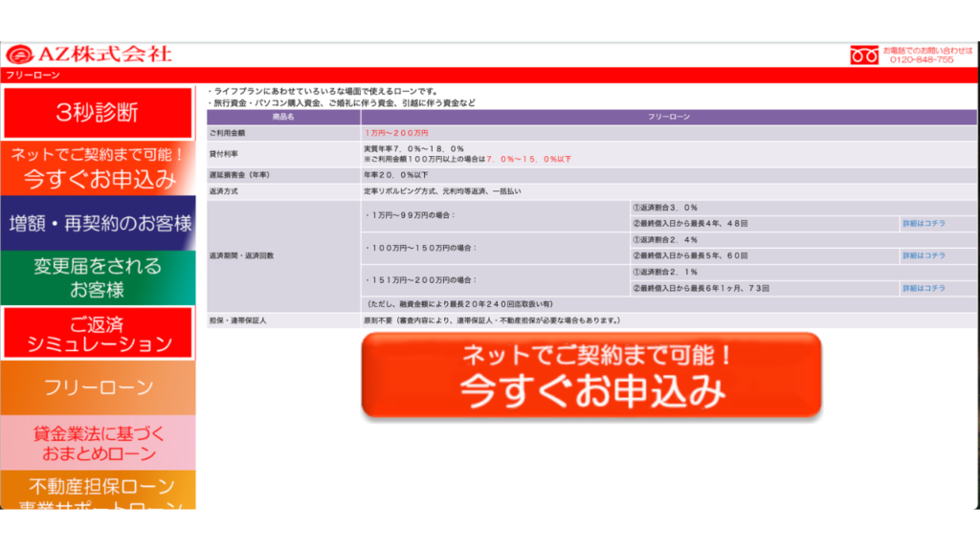The image size is (980, 551).
Task: Click the 返済期間・返済回数 row label
Action: 242,255
